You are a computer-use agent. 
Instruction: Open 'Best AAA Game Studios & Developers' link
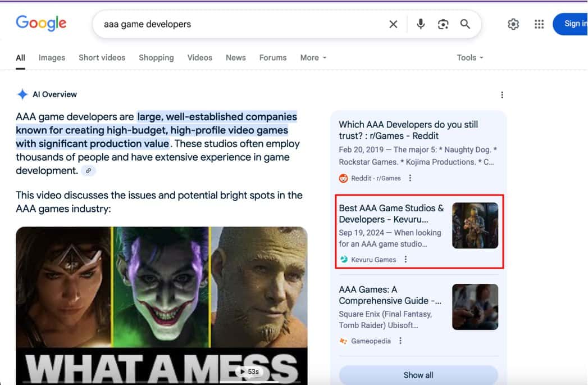(x=391, y=214)
